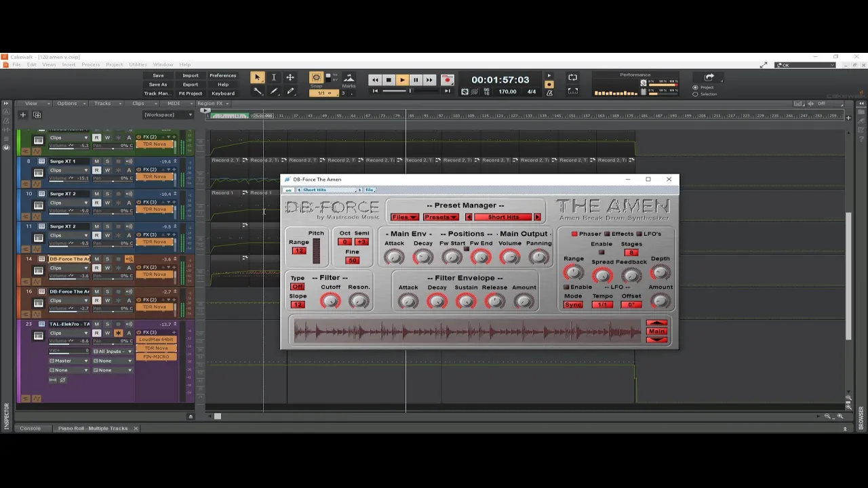Open the Tracks dropdown menu

click(x=106, y=104)
